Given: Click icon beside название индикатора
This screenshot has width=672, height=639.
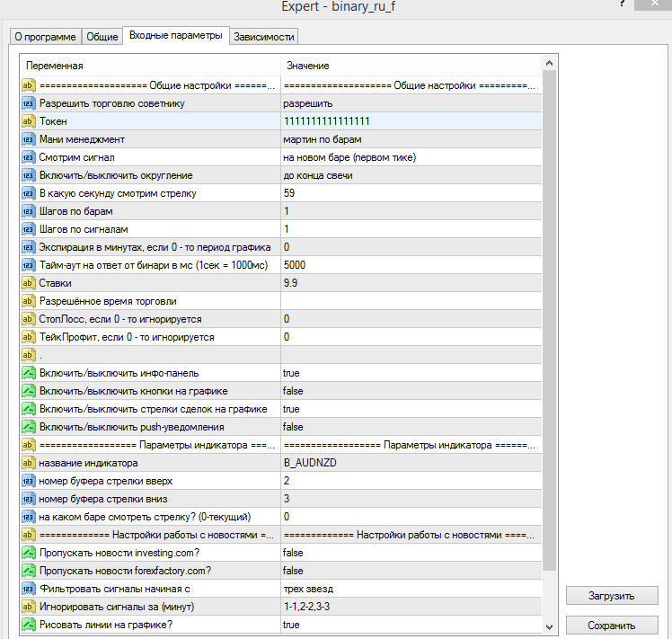Looking at the screenshot, I should click(28, 463).
